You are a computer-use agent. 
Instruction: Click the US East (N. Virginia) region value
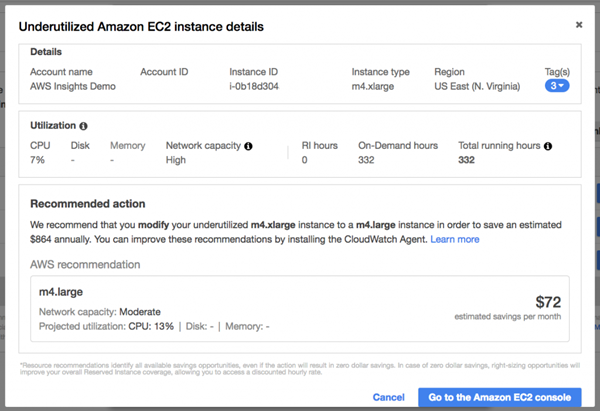[477, 86]
